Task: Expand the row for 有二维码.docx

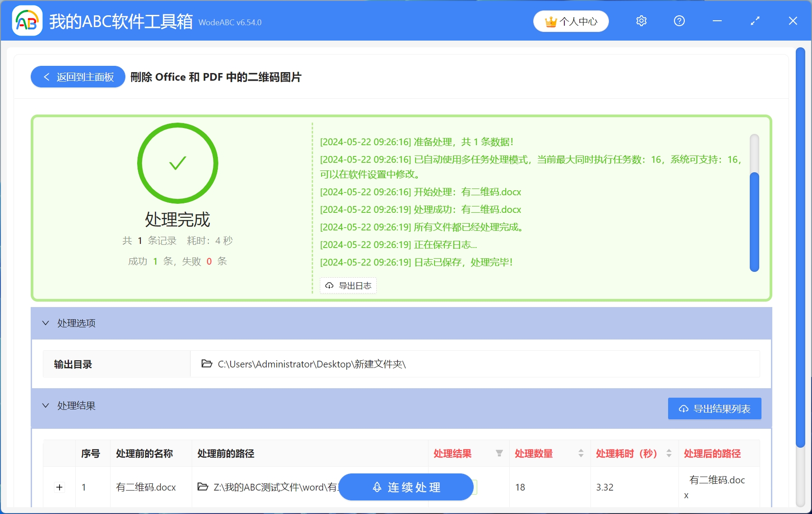Action: (x=59, y=487)
